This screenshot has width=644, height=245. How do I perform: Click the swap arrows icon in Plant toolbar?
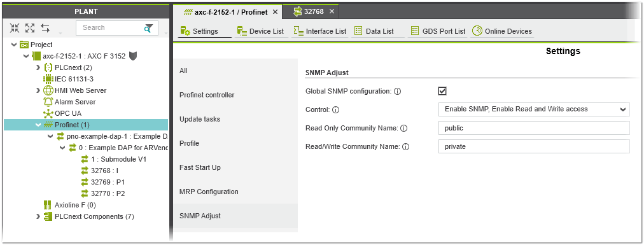click(x=45, y=28)
